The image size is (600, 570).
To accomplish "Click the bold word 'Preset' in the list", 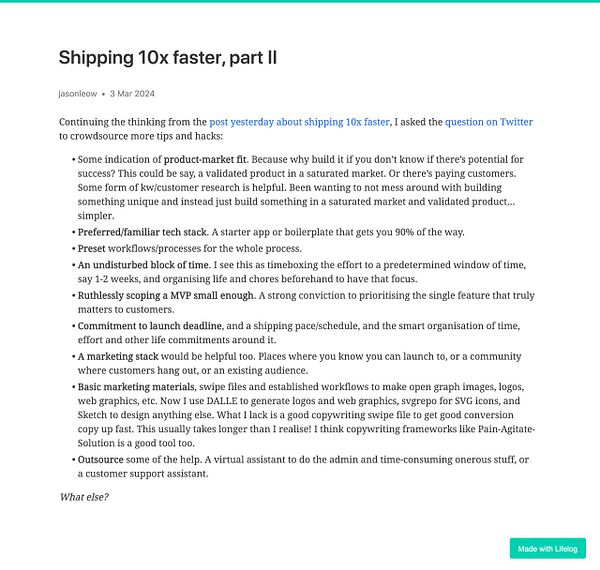I will (94, 249).
